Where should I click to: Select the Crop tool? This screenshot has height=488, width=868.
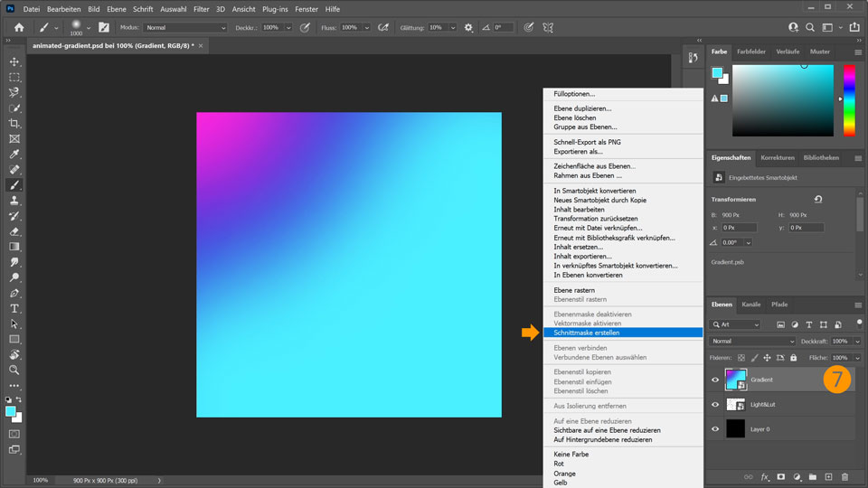14,123
